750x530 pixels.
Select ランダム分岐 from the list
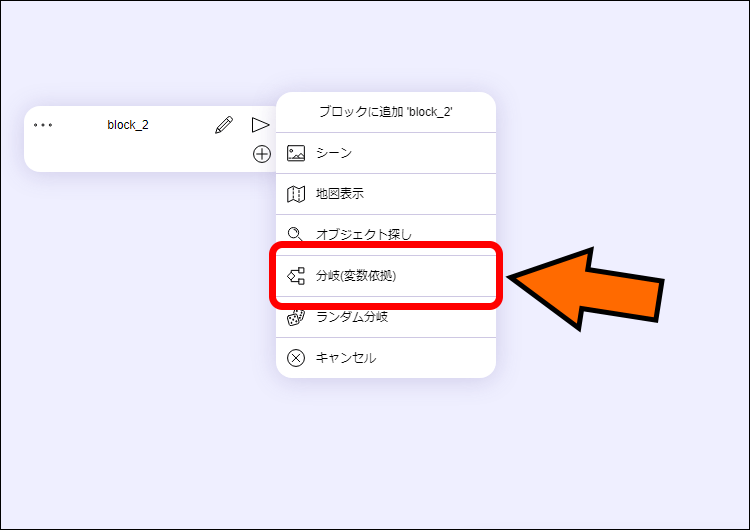coord(352,317)
